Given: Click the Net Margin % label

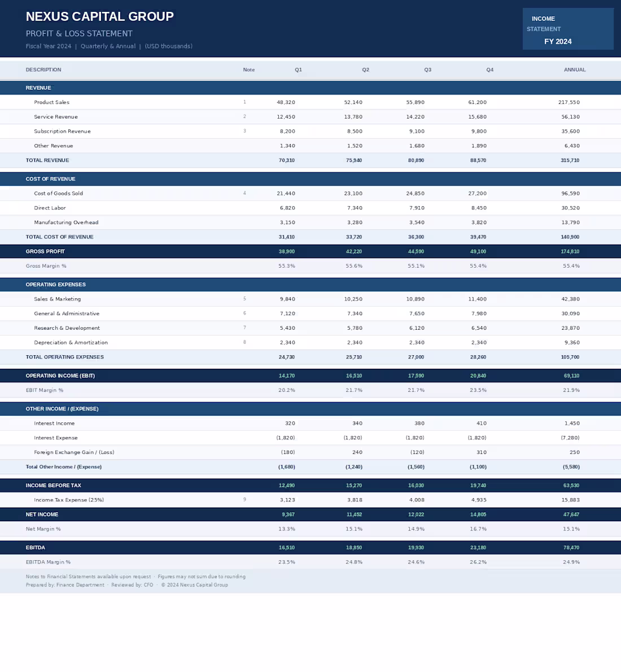Looking at the screenshot, I should click(43, 529).
